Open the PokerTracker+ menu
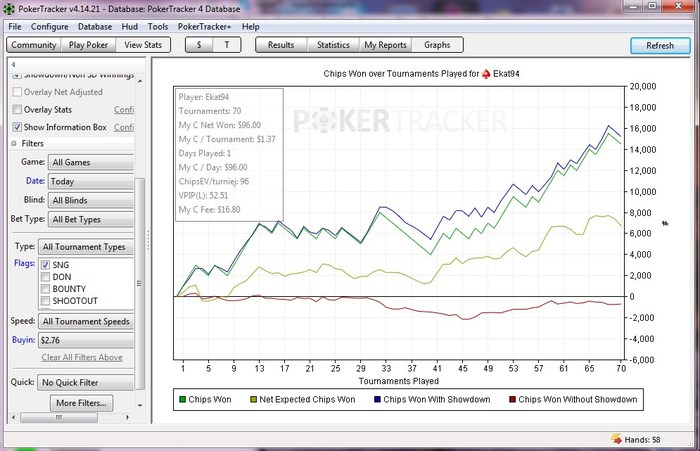The width and height of the screenshot is (700, 451). pyautogui.click(x=204, y=27)
